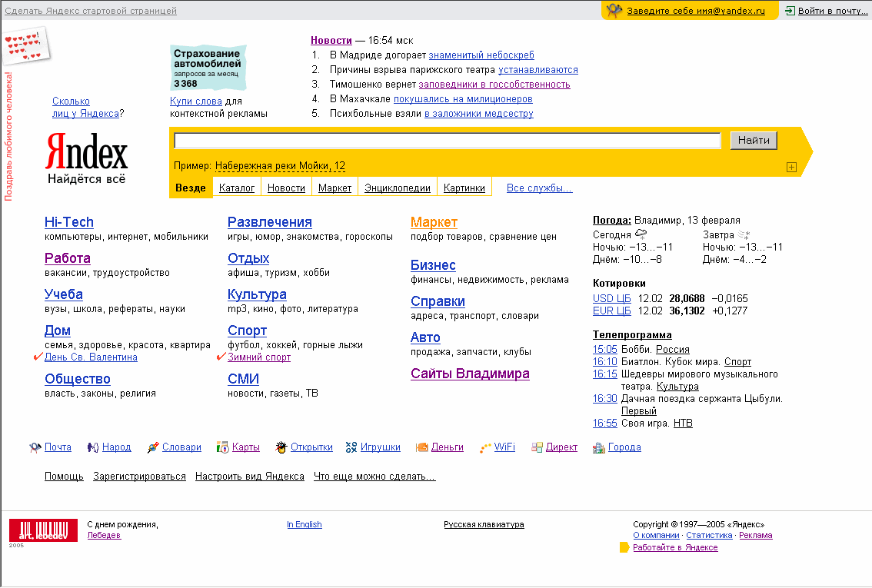Screen dimensions: 872x588
Task: Open the Погода weather heading
Action: pyautogui.click(x=612, y=220)
